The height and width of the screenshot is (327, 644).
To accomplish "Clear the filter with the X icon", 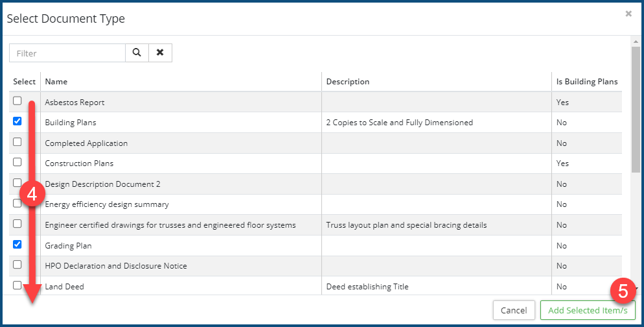I will click(160, 53).
